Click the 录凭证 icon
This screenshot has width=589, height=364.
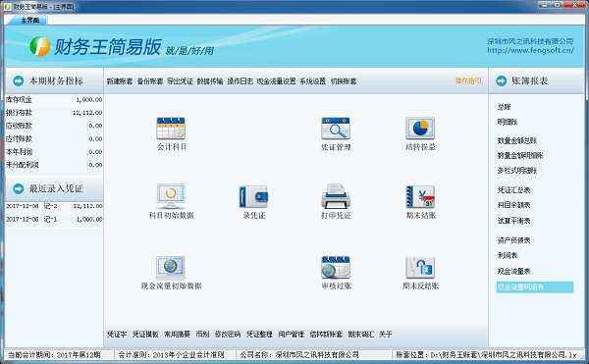click(x=253, y=197)
